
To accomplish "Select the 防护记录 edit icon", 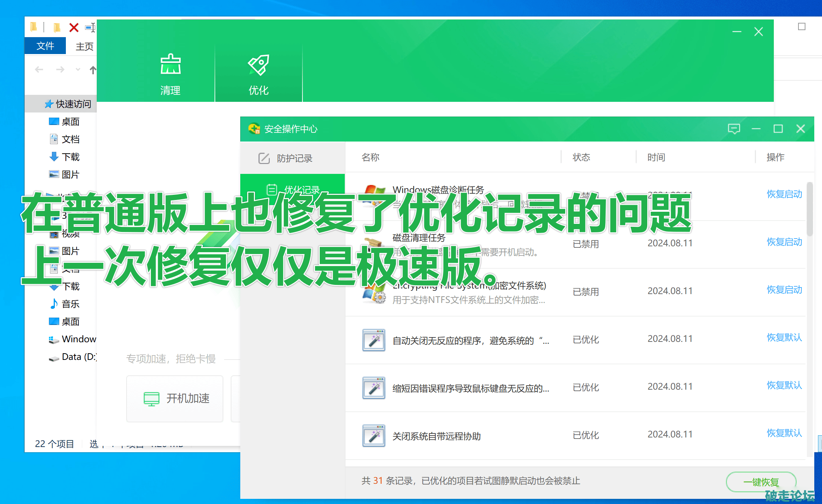I will coord(264,158).
